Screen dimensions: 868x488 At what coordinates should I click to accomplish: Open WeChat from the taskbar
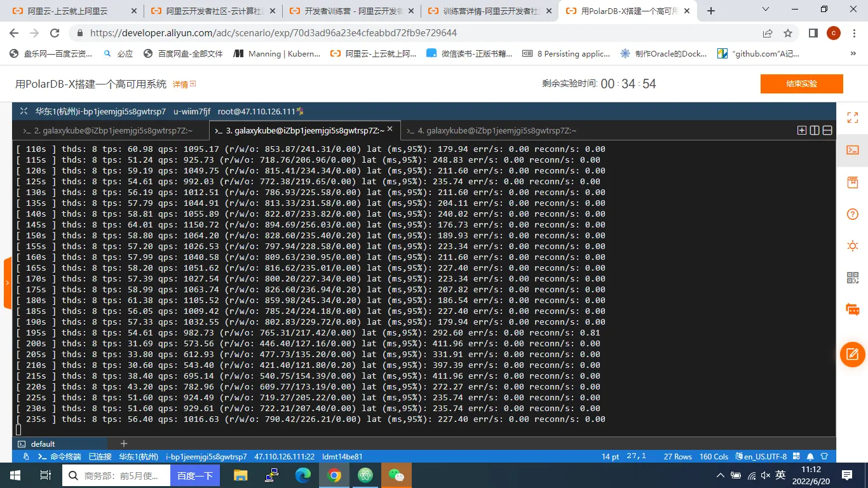(397, 475)
